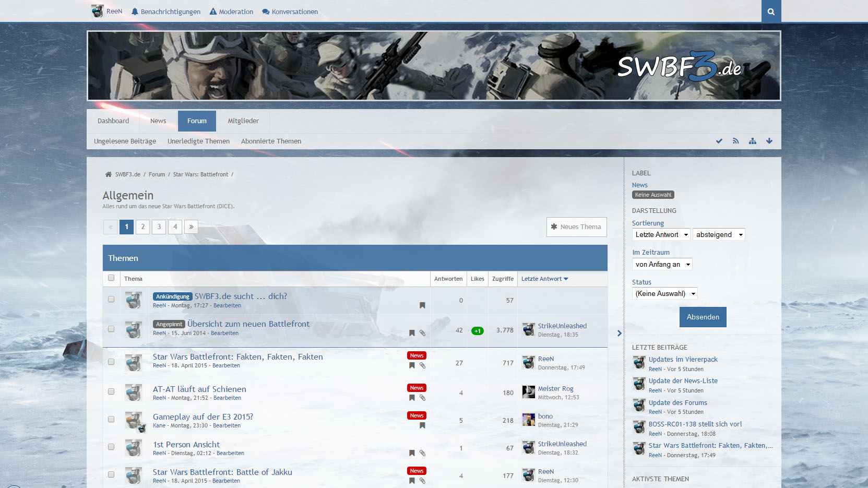Click the Benachrichtigungen bell icon

coord(135,11)
